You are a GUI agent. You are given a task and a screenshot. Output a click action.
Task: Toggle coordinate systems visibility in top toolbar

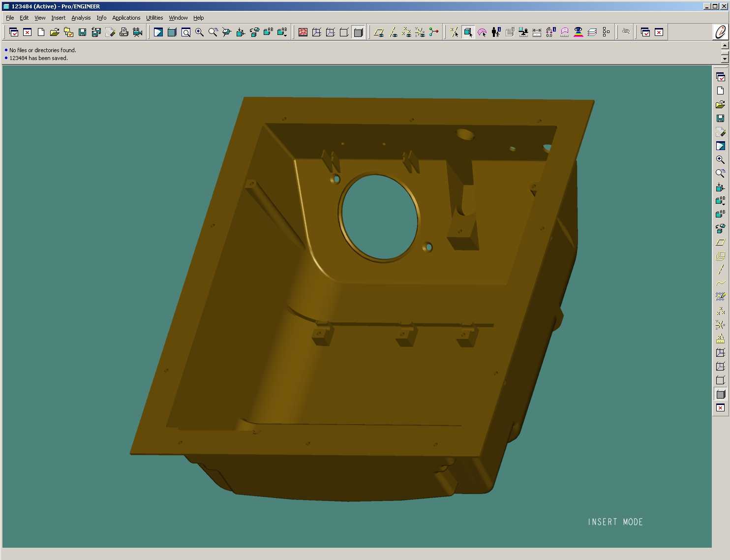click(x=420, y=32)
